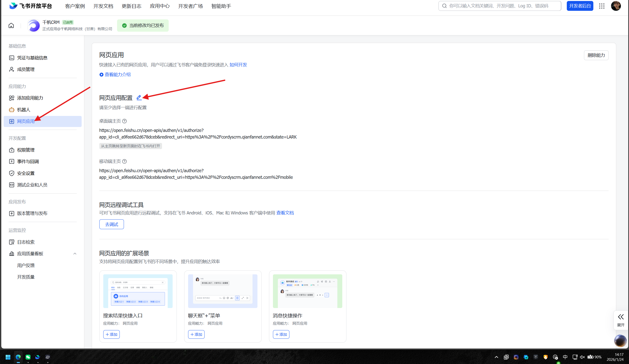This screenshot has height=364, width=629.
Task: Click the Windows Start button on the taskbar
Action: coord(8,357)
